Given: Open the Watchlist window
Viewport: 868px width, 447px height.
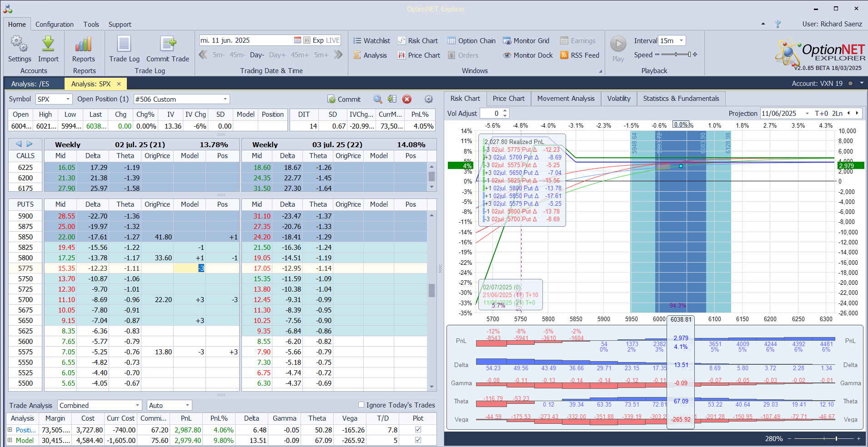Looking at the screenshot, I should [x=371, y=41].
